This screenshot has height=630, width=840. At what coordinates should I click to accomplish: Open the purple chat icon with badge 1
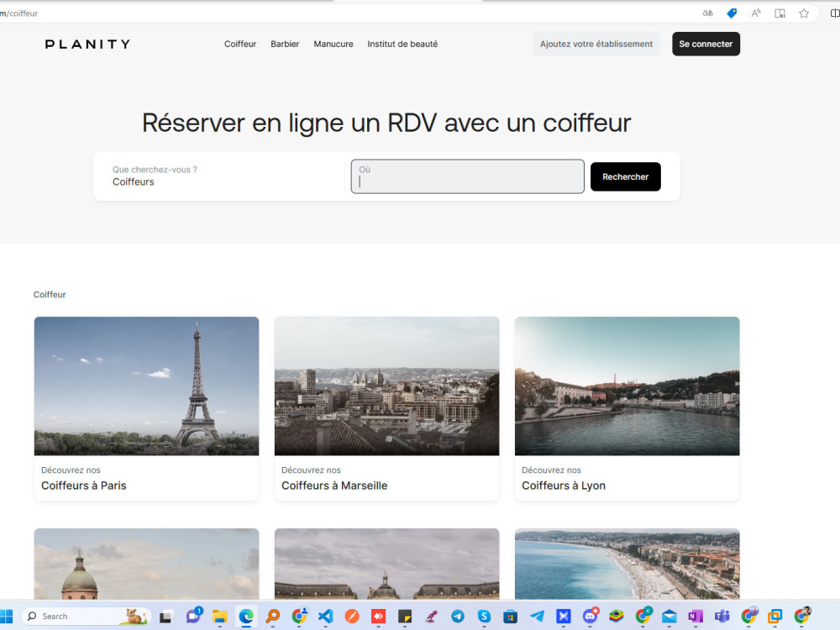pyautogui.click(x=193, y=616)
